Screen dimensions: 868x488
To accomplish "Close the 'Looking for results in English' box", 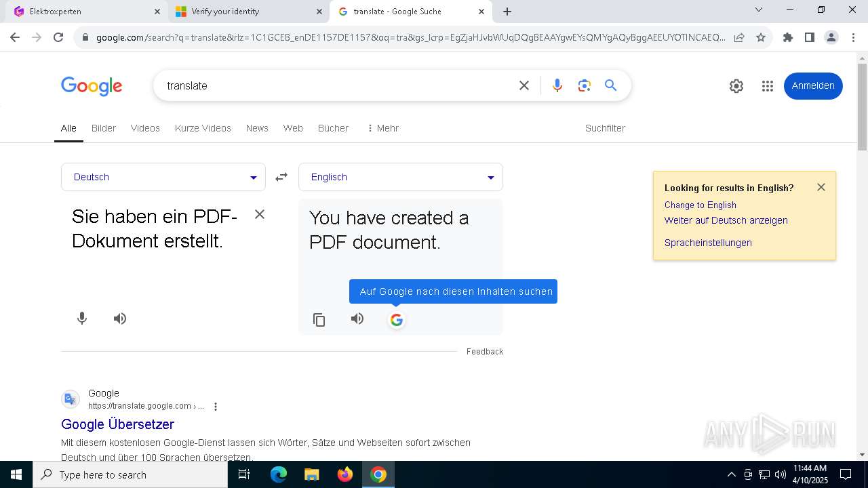I will click(x=821, y=187).
